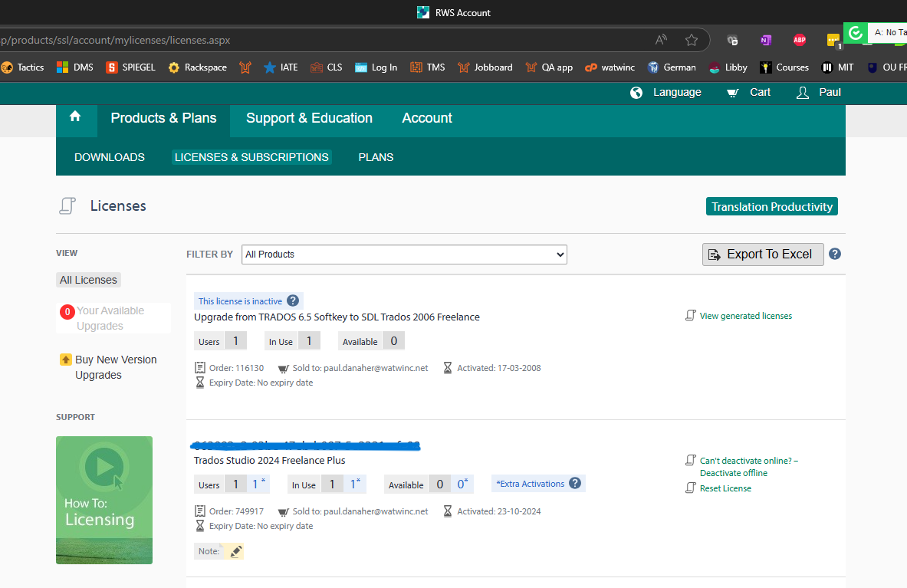Select LICENSES & SUBSCRIPTIONS submenu
This screenshot has height=588, width=907.
251,157
